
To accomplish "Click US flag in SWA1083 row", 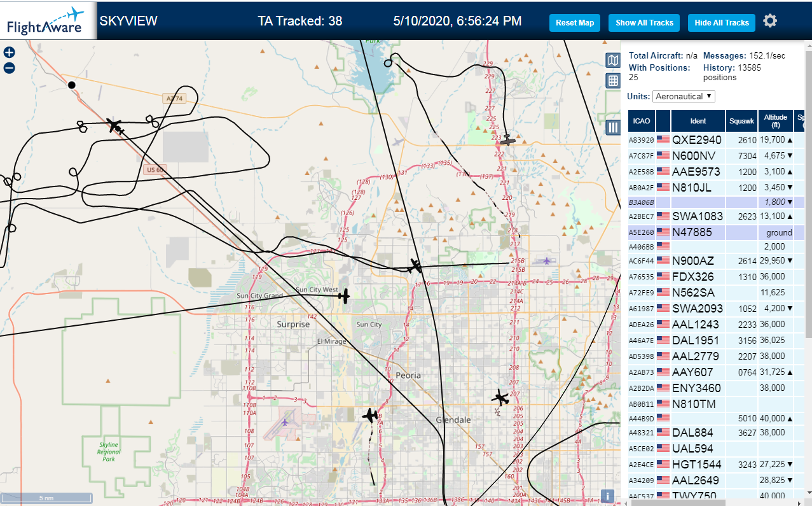I will click(663, 216).
